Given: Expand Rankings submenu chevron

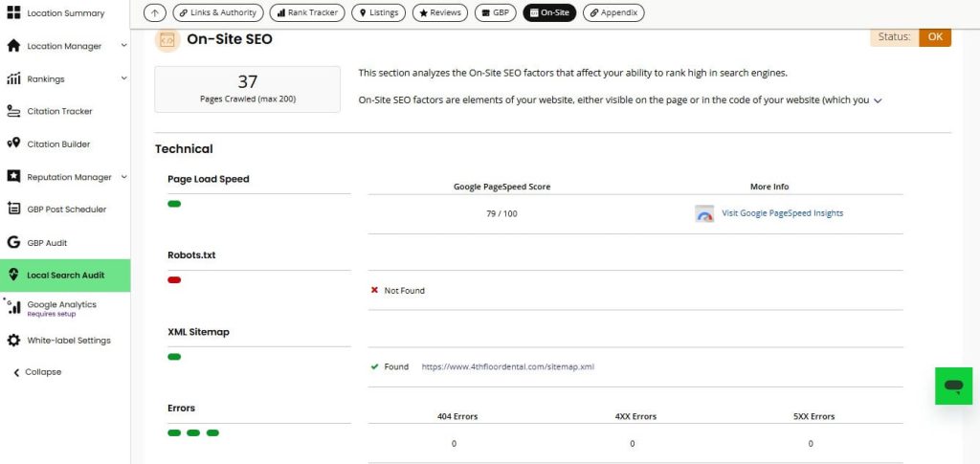Looking at the screenshot, I should pos(123,78).
